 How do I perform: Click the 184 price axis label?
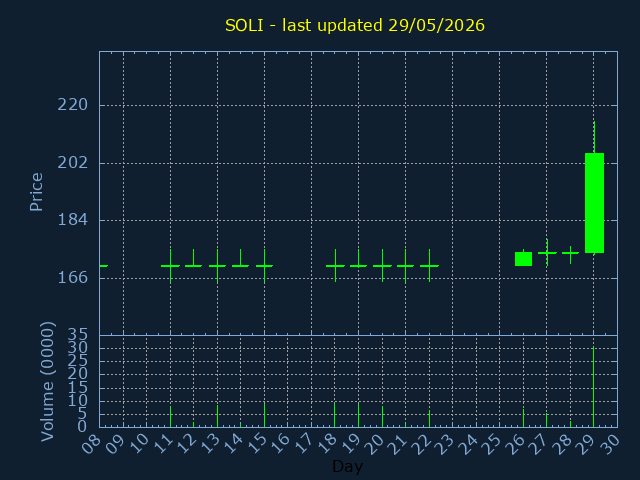[x=73, y=220]
